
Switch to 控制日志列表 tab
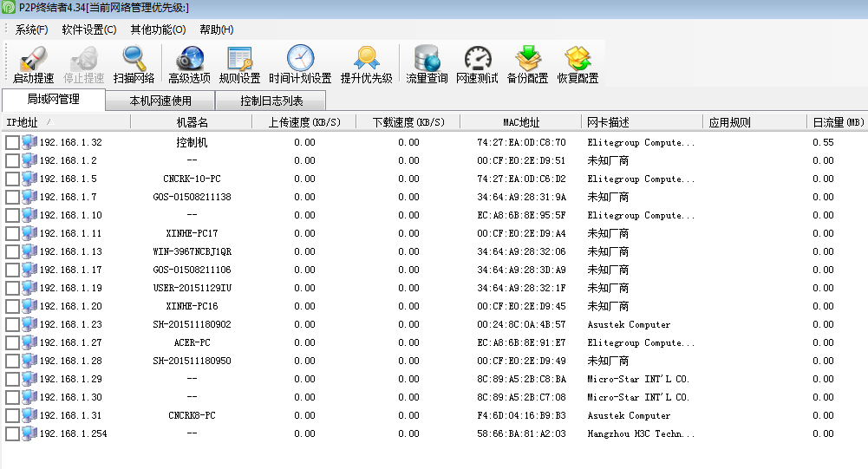point(271,101)
